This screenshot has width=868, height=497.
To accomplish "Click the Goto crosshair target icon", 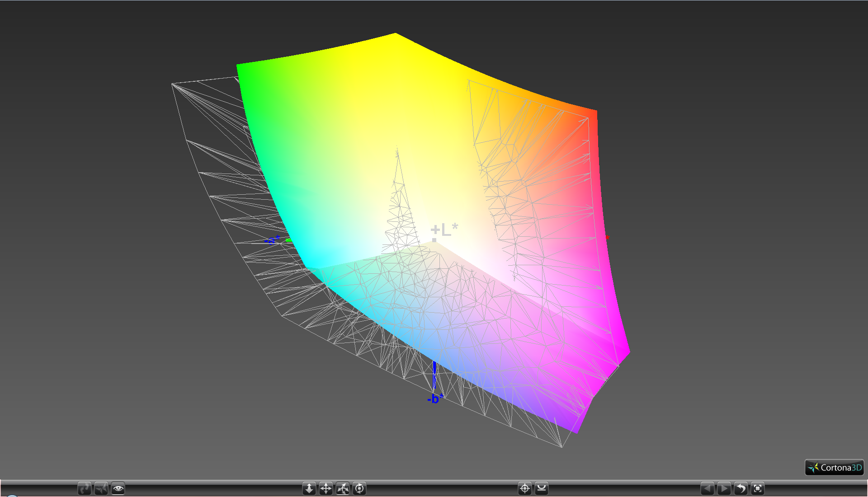I will pos(525,488).
